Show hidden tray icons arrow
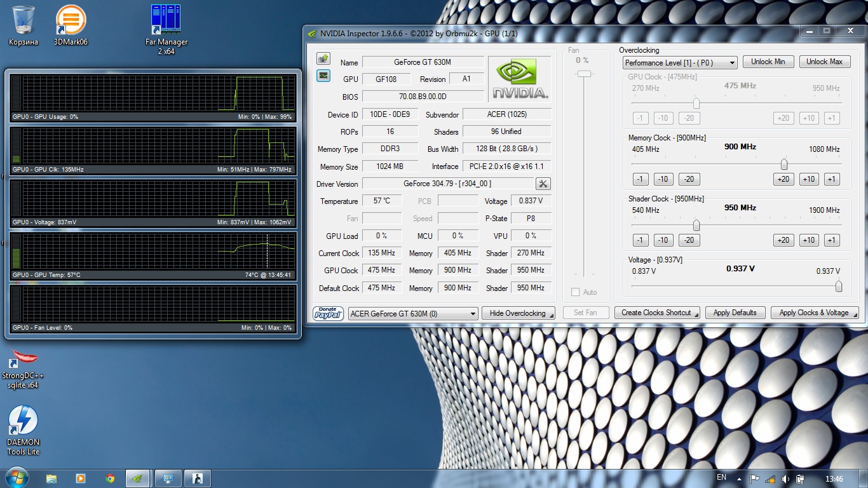 click(740, 479)
